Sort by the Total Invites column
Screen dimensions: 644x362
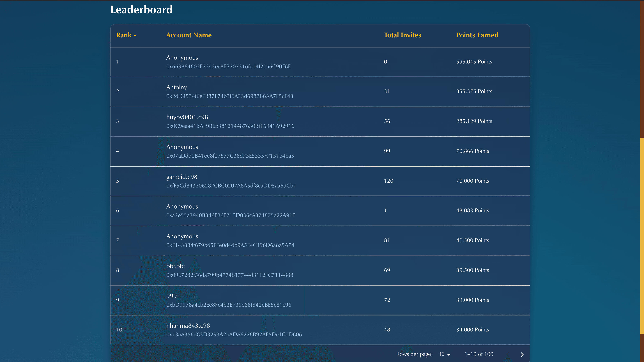point(402,35)
